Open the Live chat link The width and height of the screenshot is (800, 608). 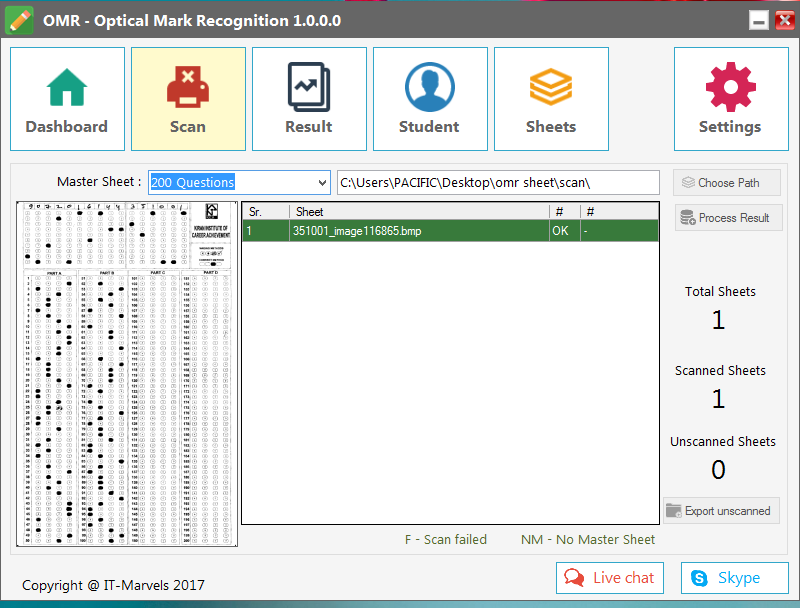pos(610,578)
